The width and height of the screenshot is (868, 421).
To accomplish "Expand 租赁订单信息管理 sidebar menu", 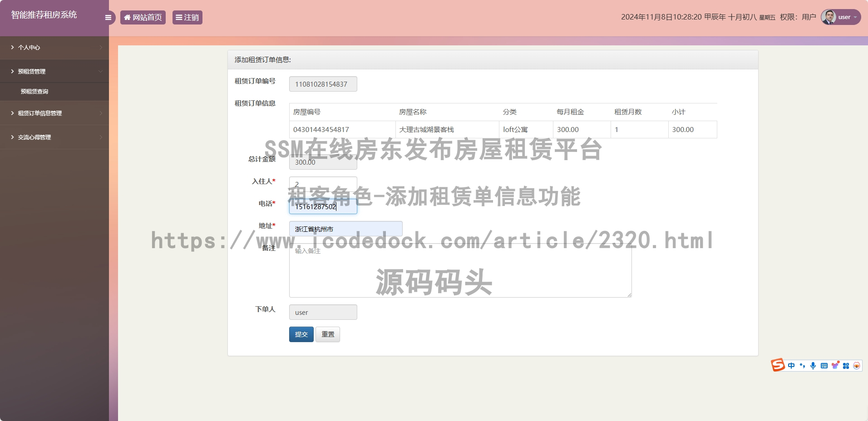I will (x=54, y=113).
